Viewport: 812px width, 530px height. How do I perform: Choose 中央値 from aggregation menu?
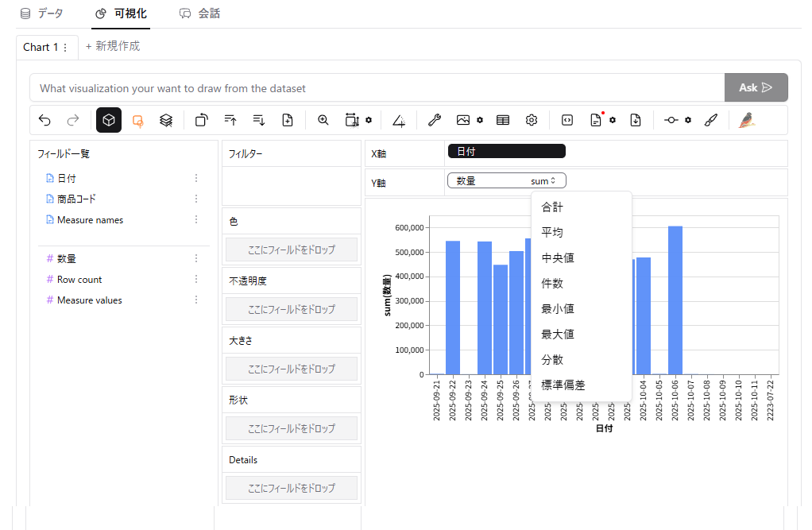click(x=582, y=258)
